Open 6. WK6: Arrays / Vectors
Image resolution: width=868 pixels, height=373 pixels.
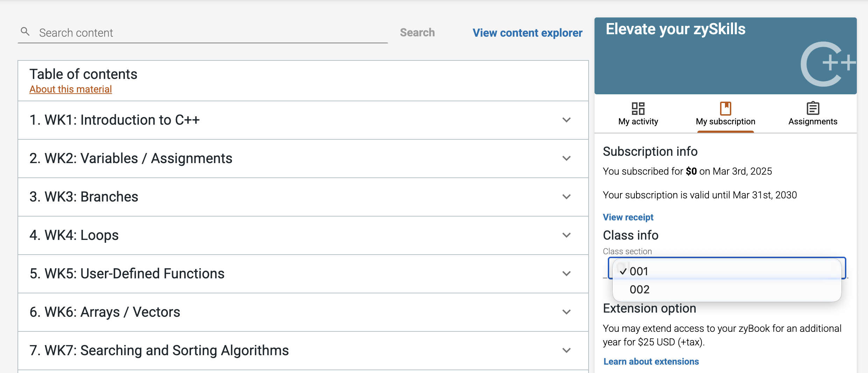[303, 312]
